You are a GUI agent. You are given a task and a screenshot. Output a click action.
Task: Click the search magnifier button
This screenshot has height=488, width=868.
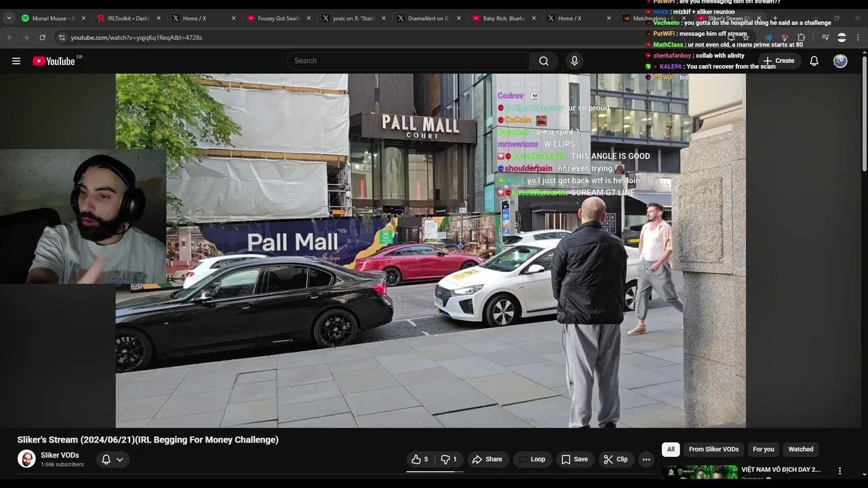[544, 61]
